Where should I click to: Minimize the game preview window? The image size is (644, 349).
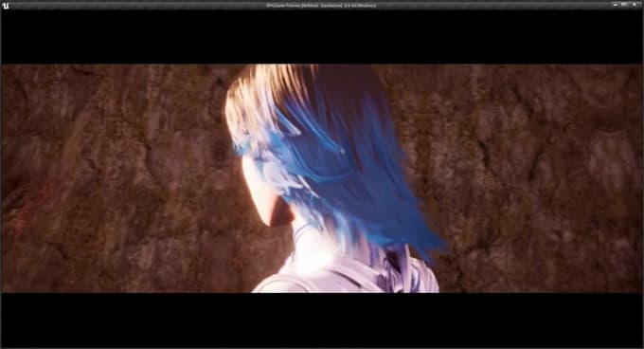tap(616, 5)
